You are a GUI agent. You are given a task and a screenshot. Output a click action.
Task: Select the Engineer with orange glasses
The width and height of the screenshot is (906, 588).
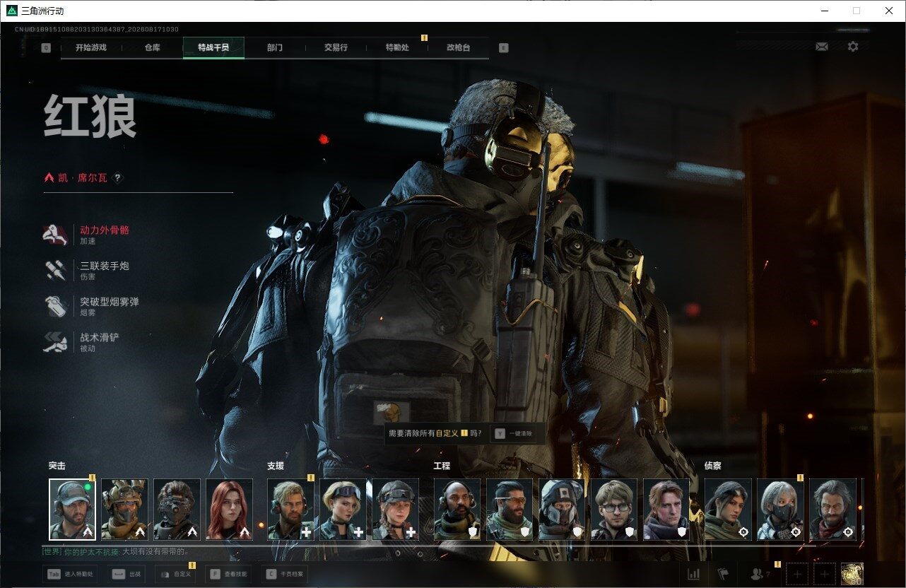510,510
